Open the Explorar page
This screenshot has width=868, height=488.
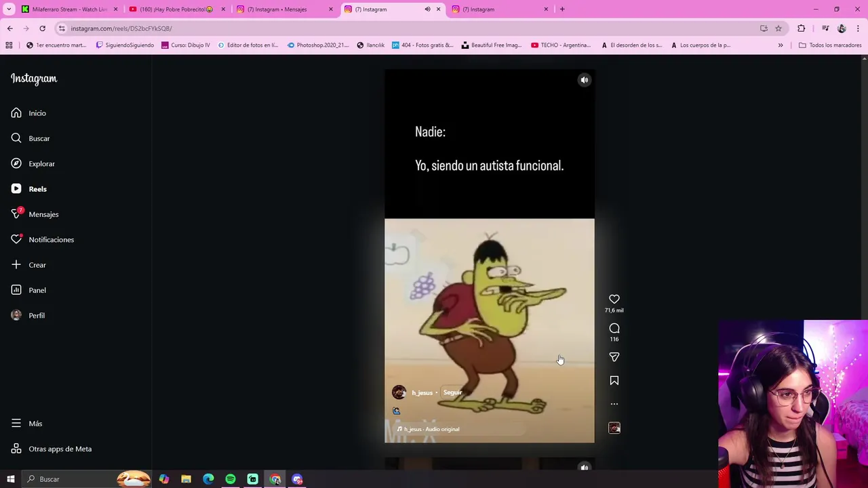tap(33, 163)
